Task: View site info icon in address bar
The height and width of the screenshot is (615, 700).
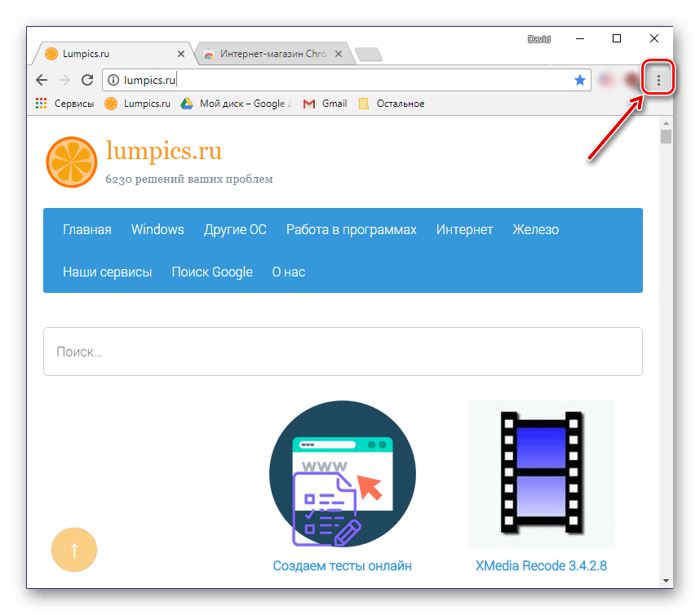Action: click(x=113, y=80)
